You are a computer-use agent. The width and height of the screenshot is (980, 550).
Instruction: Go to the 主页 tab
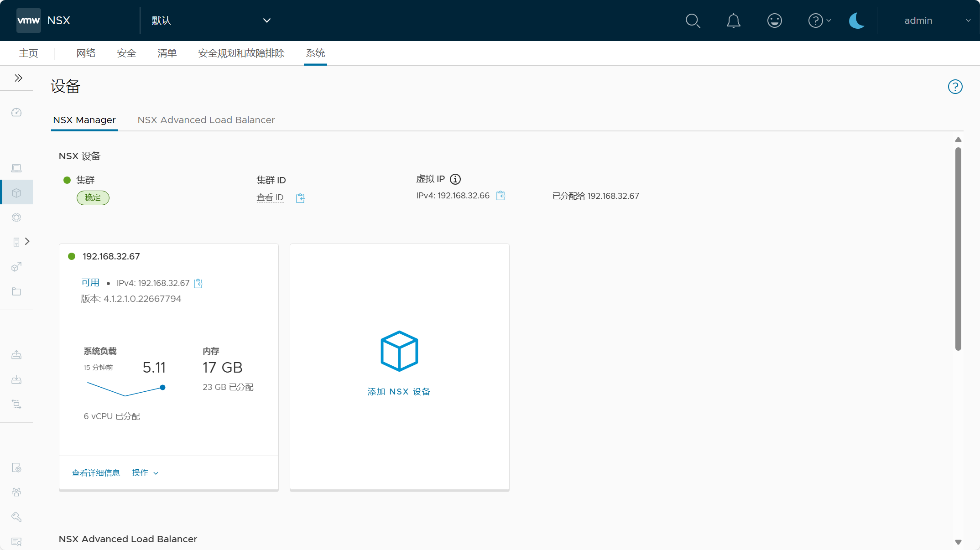click(x=28, y=53)
